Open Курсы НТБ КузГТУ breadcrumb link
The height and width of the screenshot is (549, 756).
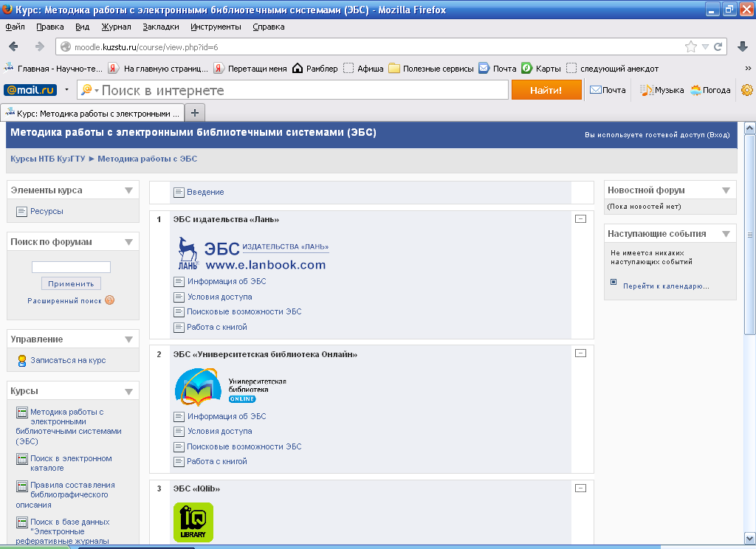tap(48, 159)
